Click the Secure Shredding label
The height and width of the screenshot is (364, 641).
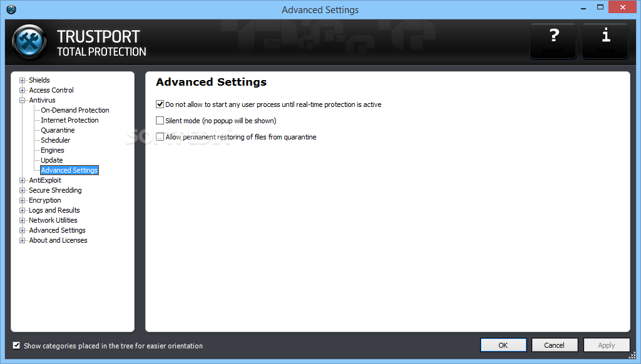pos(55,190)
